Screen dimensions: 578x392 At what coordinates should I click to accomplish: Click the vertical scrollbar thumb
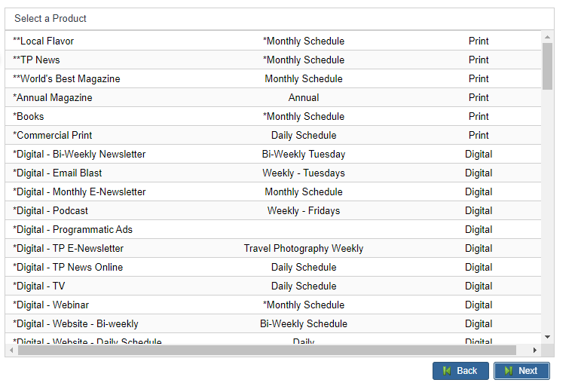(547, 66)
